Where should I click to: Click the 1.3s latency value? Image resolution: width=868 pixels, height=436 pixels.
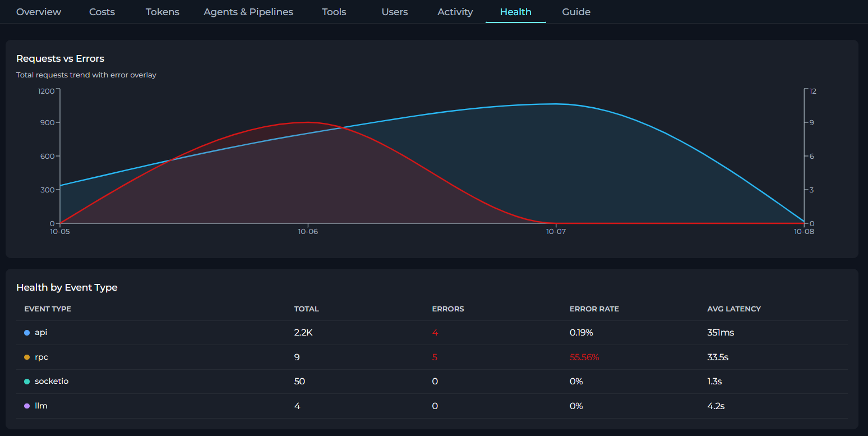714,382
